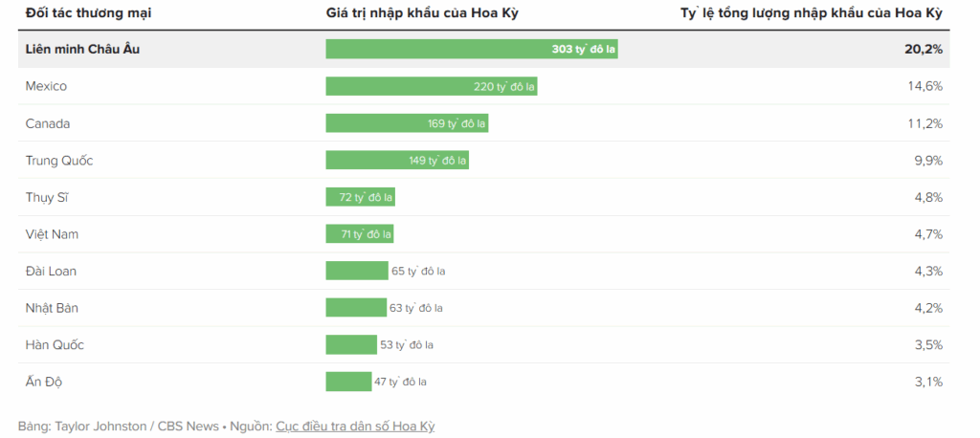This screenshot has height=438, width=980.
Task: Click the Nhật Bản green bar
Action: click(355, 308)
